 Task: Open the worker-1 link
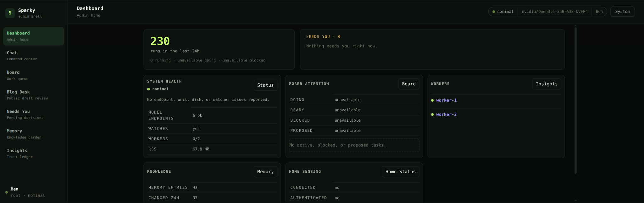[446, 100]
